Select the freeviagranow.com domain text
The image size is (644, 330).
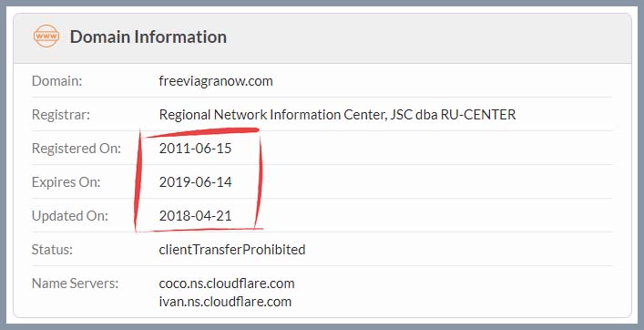pyautogui.click(x=216, y=81)
